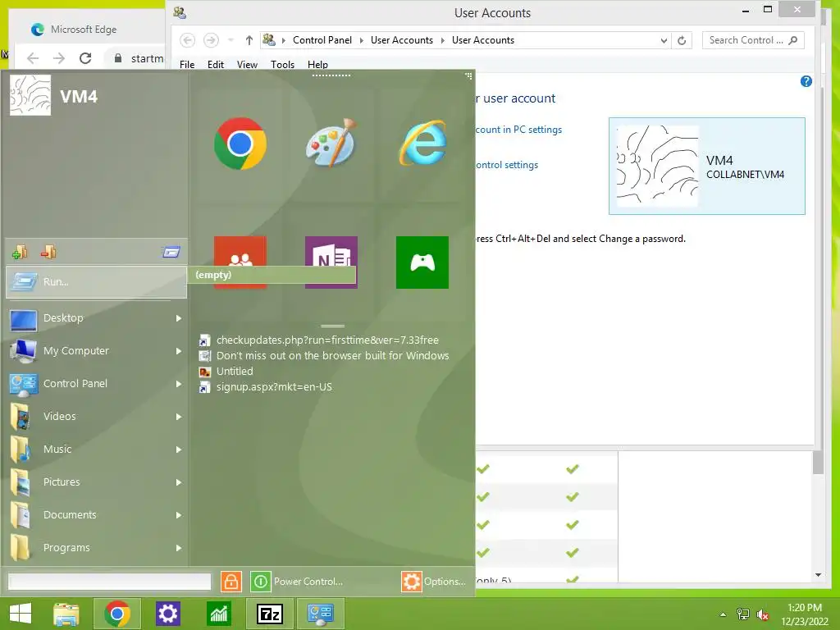840x630 pixels.
Task: Click the remove item icon beside the plus icon
Action: tap(48, 251)
